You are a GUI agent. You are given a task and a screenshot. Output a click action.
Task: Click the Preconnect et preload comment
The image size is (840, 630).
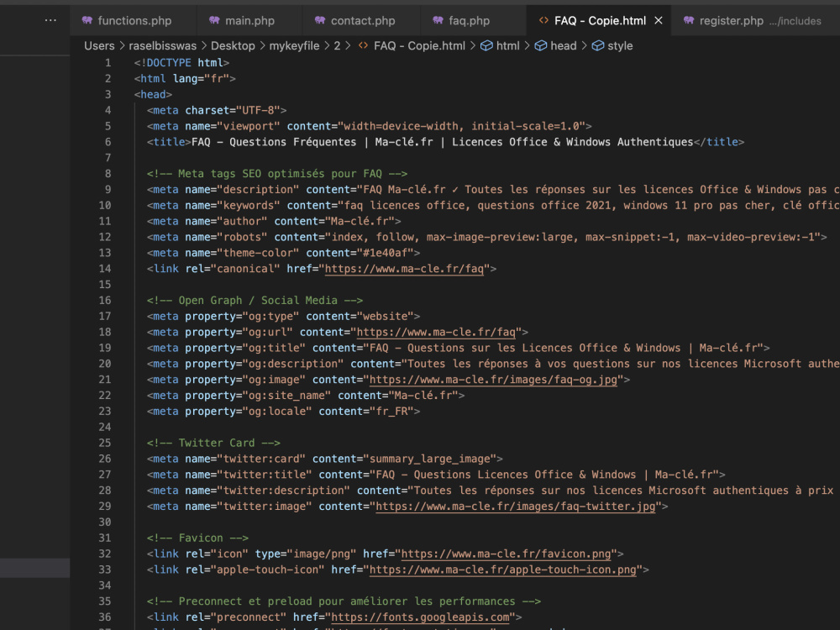[344, 601]
